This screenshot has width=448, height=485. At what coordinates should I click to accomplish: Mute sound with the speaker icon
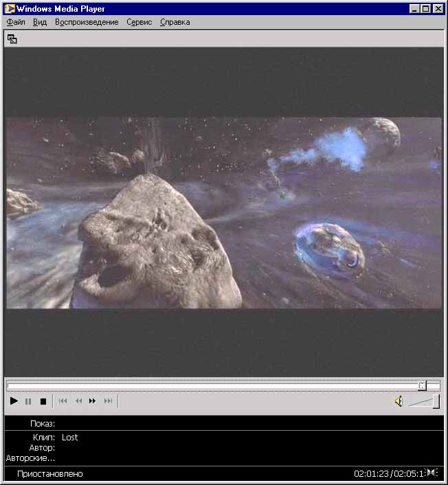pyautogui.click(x=399, y=401)
